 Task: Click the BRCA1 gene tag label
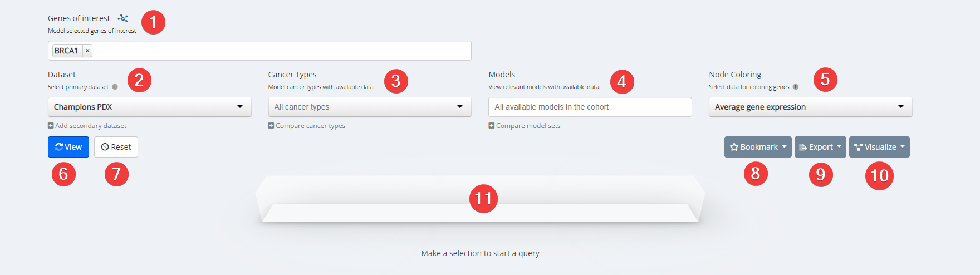click(x=66, y=51)
